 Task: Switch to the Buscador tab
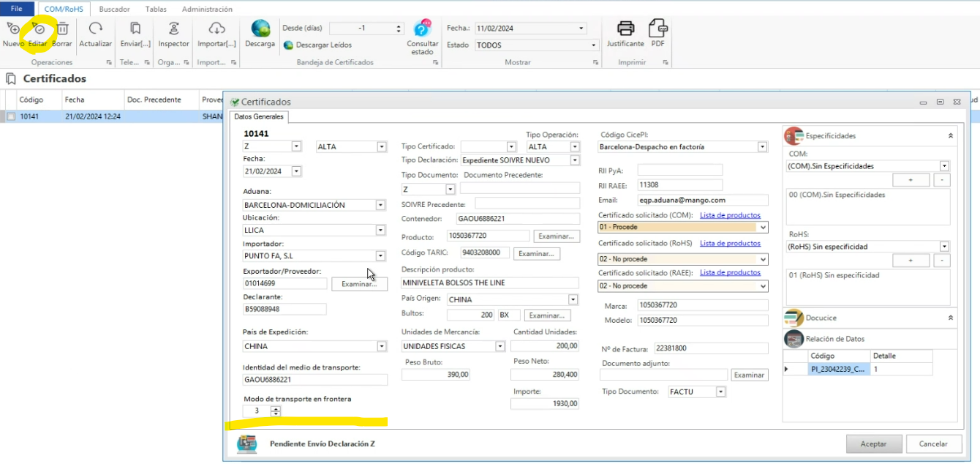[114, 10]
